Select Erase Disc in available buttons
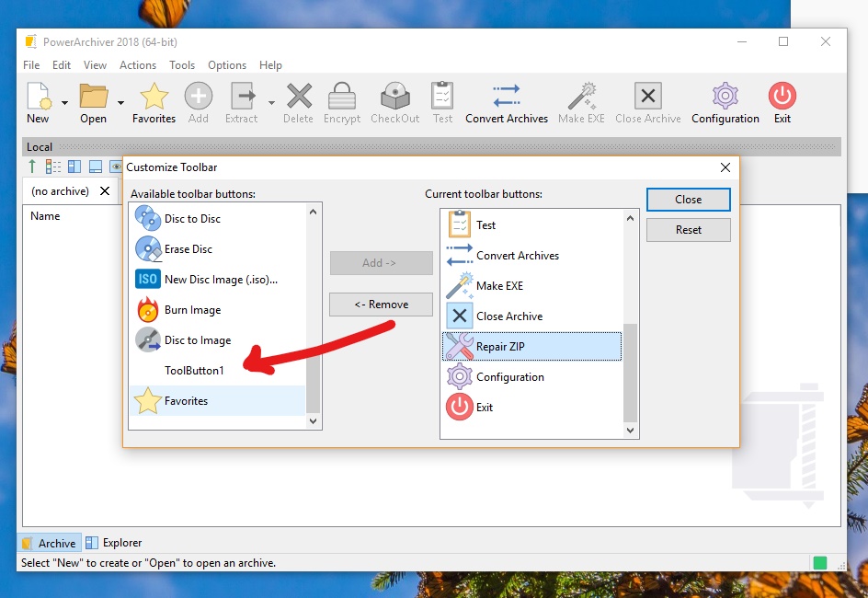The width and height of the screenshot is (868, 598). tap(218, 249)
